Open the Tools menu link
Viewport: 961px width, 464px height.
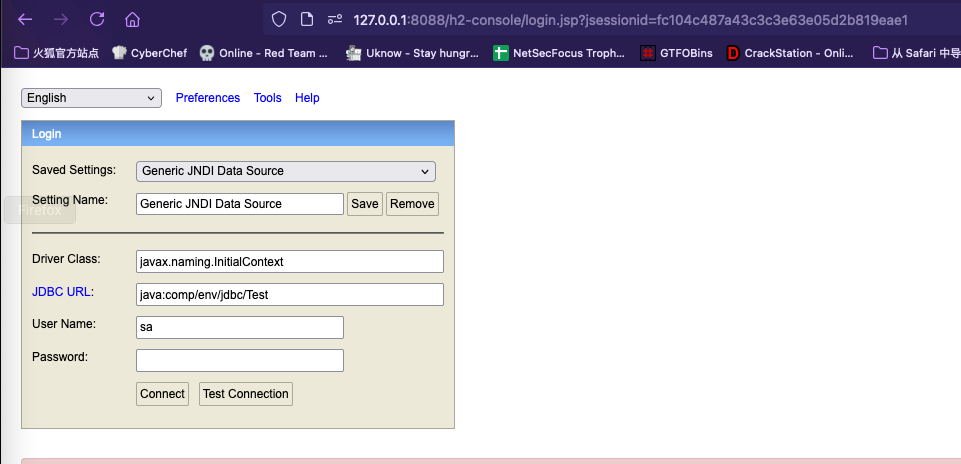point(267,98)
